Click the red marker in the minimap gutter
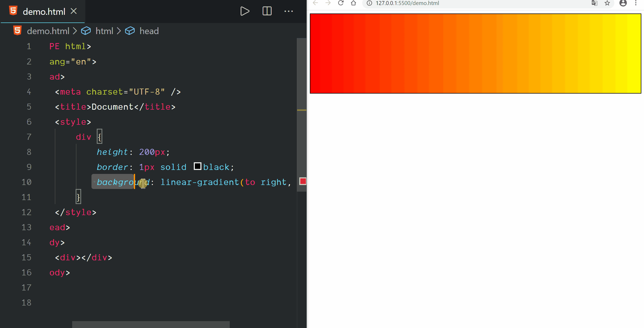Image resolution: width=644 pixels, height=328 pixels. (x=303, y=181)
